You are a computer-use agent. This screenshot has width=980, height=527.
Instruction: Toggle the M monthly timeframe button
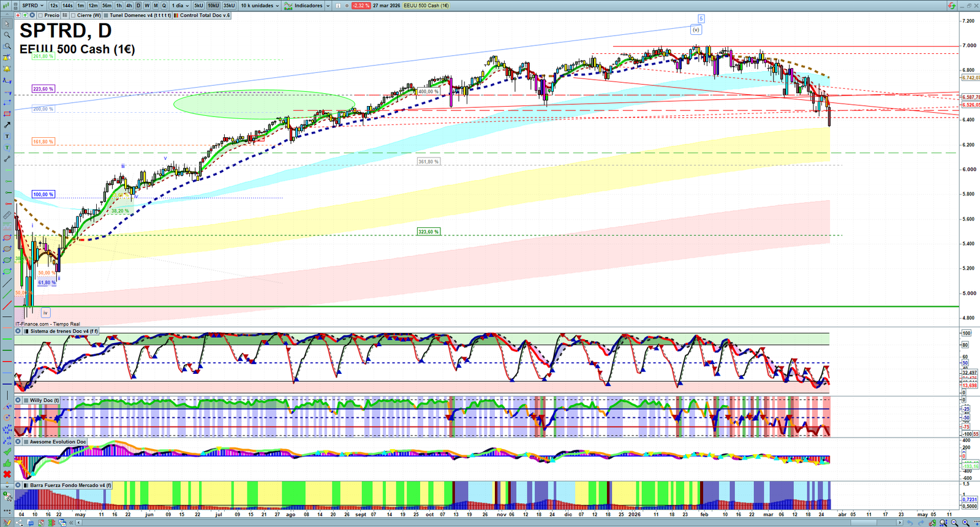click(x=156, y=6)
